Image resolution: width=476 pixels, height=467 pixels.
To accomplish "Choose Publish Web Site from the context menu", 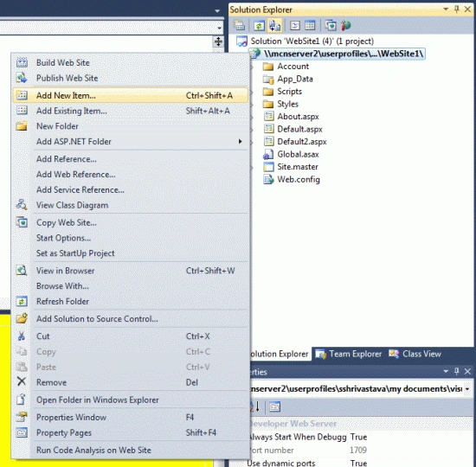I will coord(131,78).
